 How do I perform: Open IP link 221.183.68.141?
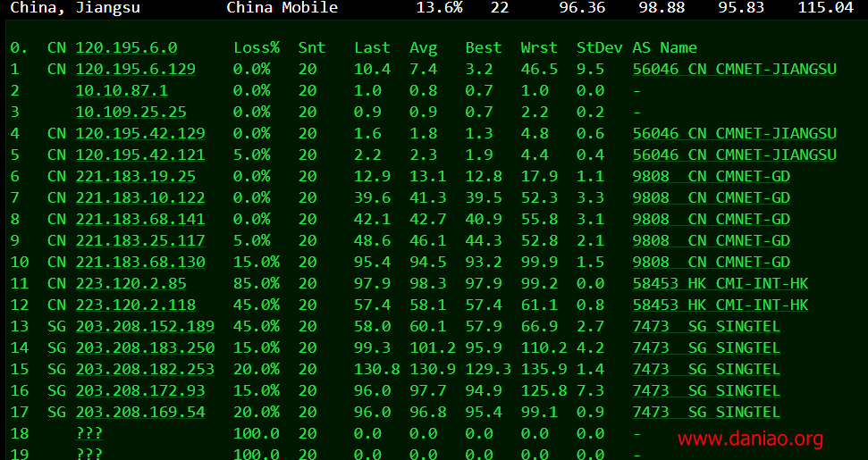pyautogui.click(x=140, y=219)
